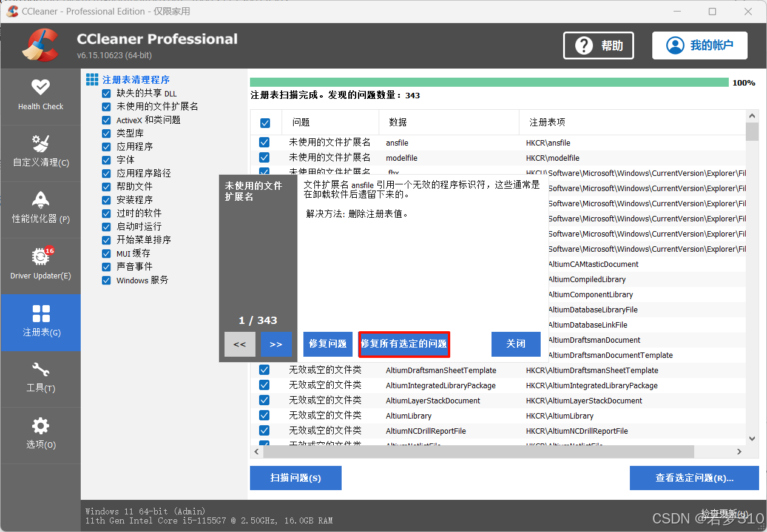Close the dialog with 关闭 button
Viewport: 767px width, 532px height.
click(x=516, y=344)
